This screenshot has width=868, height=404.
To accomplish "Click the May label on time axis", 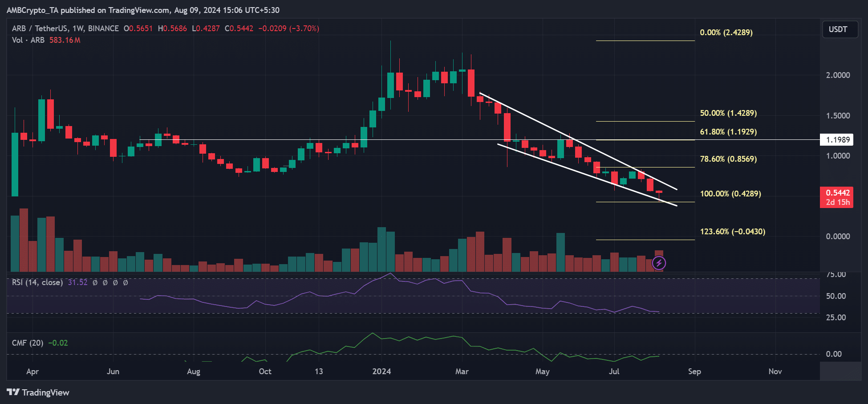I will [543, 371].
